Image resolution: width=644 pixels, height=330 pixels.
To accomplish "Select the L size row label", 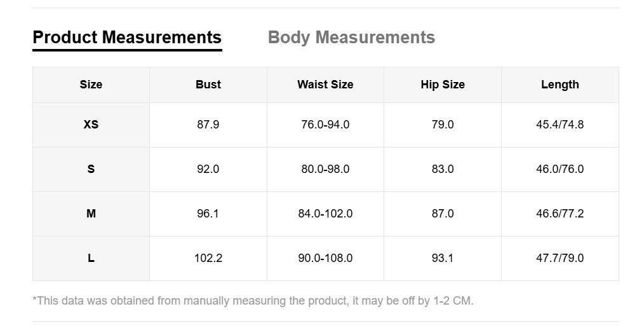I will tap(91, 258).
